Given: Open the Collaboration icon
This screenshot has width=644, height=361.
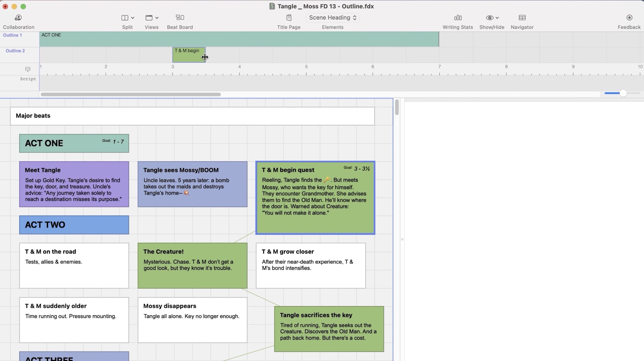Looking at the screenshot, I should point(18,18).
